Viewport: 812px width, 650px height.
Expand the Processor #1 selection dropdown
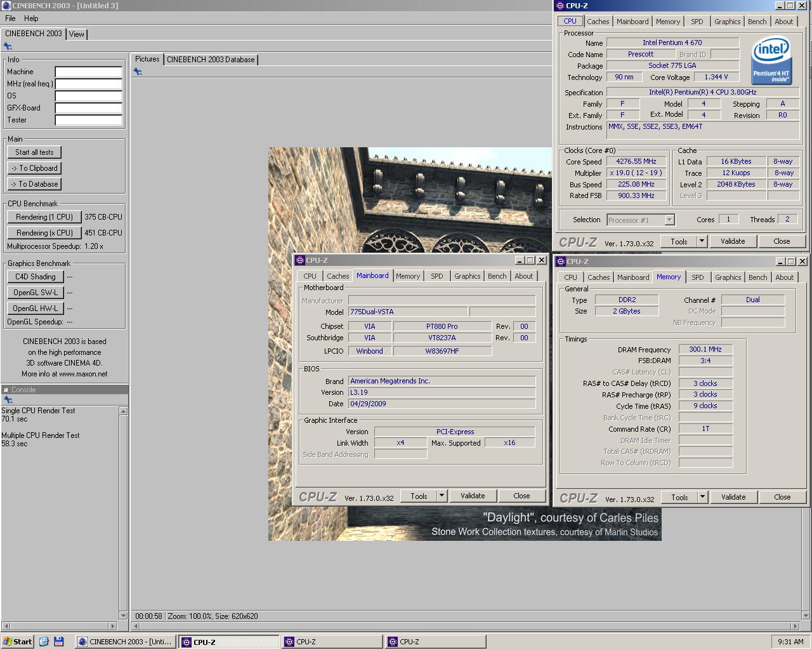669,220
